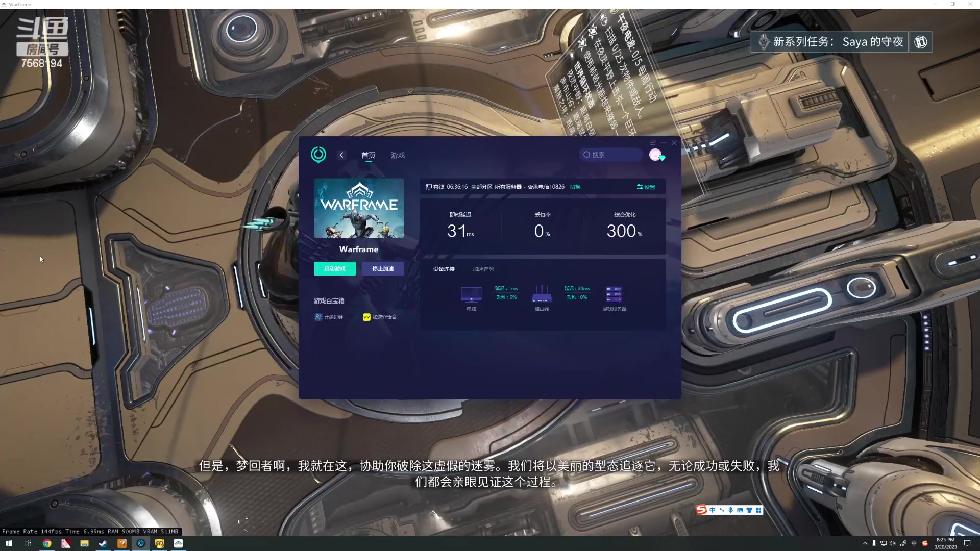Open the accelerator window's hamburger menu
Image resolution: width=980 pixels, height=551 pixels.
coord(653,143)
